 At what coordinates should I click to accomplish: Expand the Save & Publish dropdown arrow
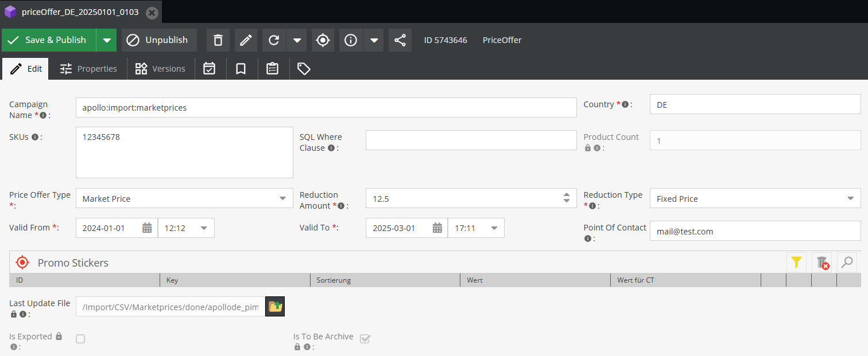(x=106, y=40)
